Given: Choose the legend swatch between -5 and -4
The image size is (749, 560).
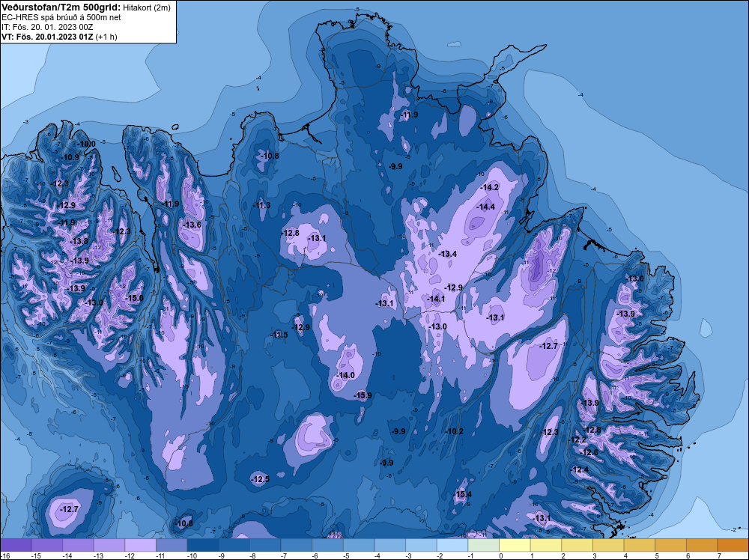Looking at the screenshot, I should coord(359,545).
